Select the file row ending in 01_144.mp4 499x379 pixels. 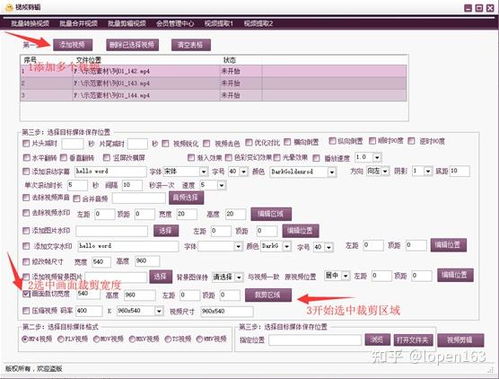214,95
